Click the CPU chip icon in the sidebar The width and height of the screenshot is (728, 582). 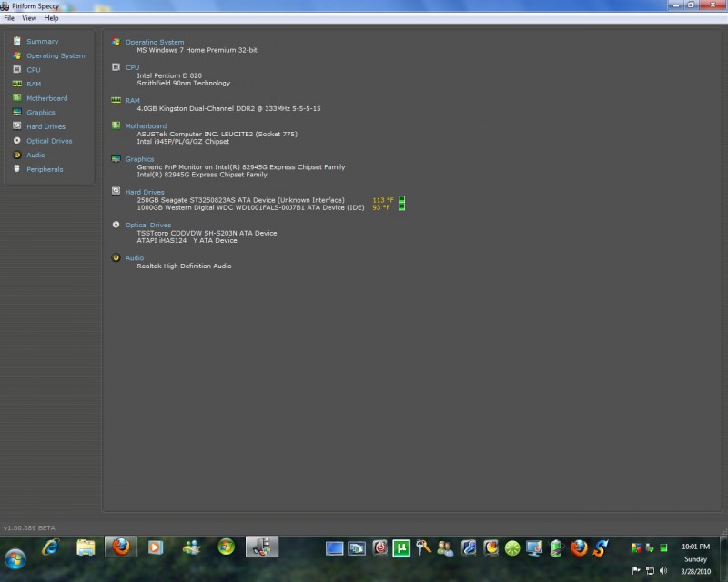[17, 69]
